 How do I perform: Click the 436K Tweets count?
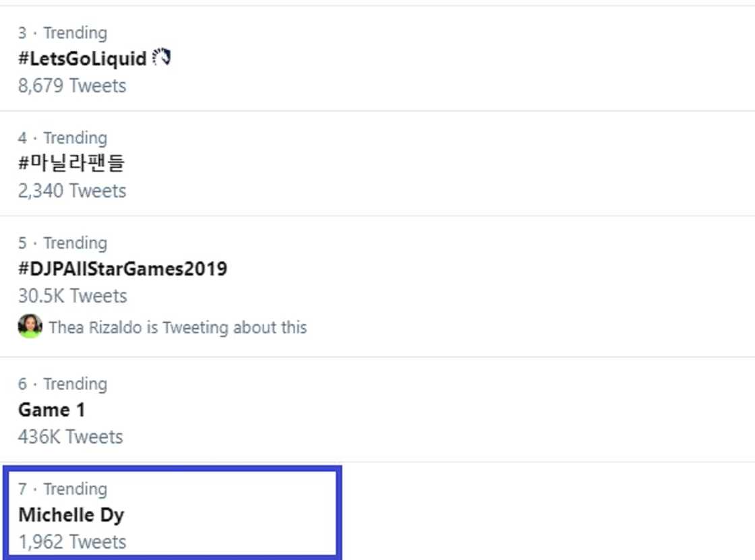tap(70, 437)
